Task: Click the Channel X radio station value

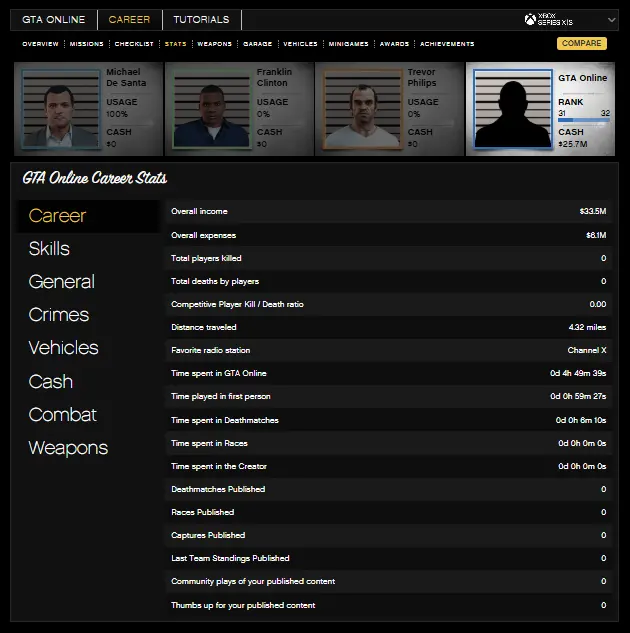Action: pos(587,350)
